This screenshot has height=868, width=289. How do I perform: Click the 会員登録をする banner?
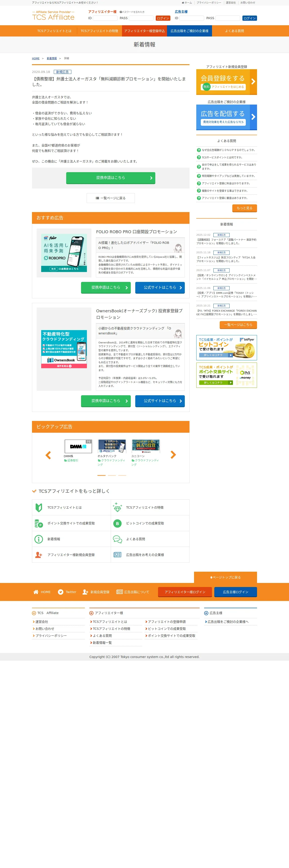226,82
